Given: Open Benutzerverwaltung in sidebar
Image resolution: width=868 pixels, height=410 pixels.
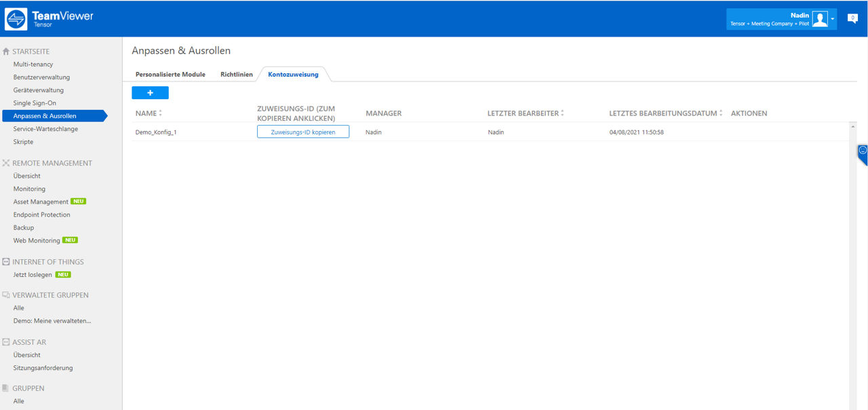Looking at the screenshot, I should click(x=41, y=77).
